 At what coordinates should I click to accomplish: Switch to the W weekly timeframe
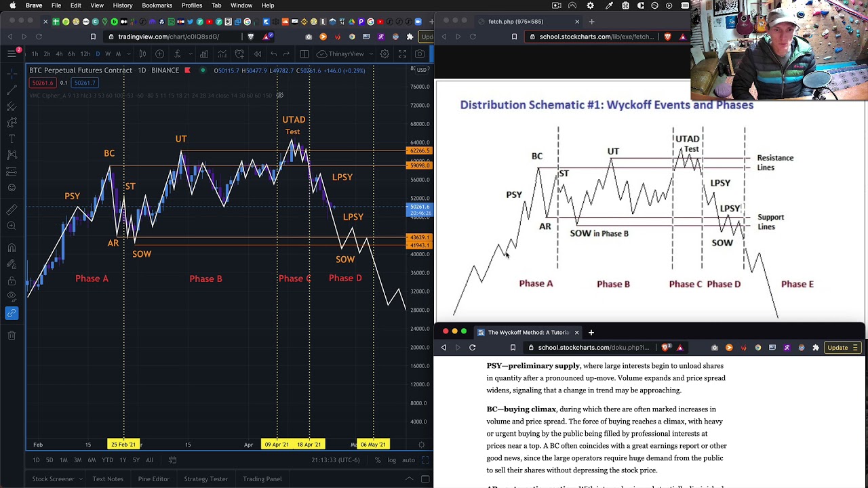pyautogui.click(x=108, y=54)
